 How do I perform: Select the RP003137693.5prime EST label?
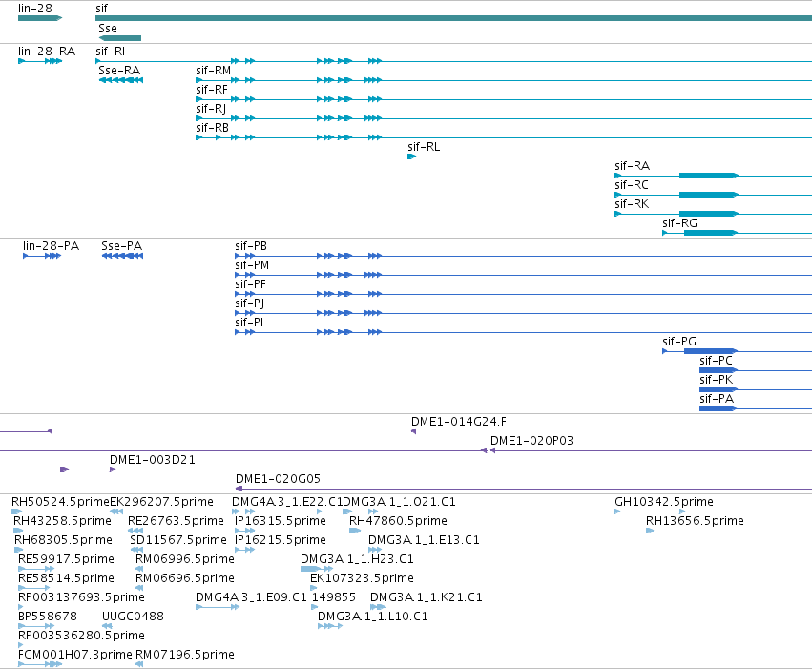coord(81,598)
